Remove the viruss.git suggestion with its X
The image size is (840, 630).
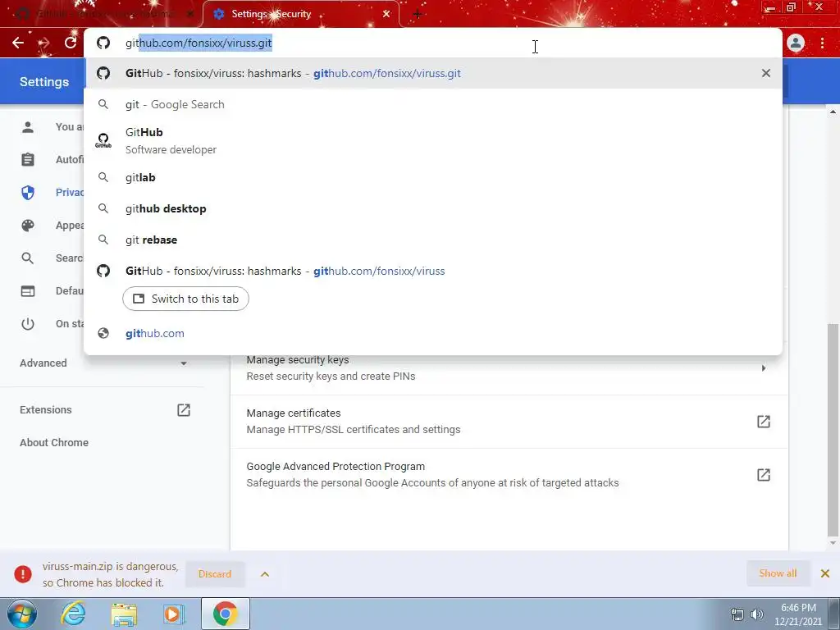tap(766, 73)
